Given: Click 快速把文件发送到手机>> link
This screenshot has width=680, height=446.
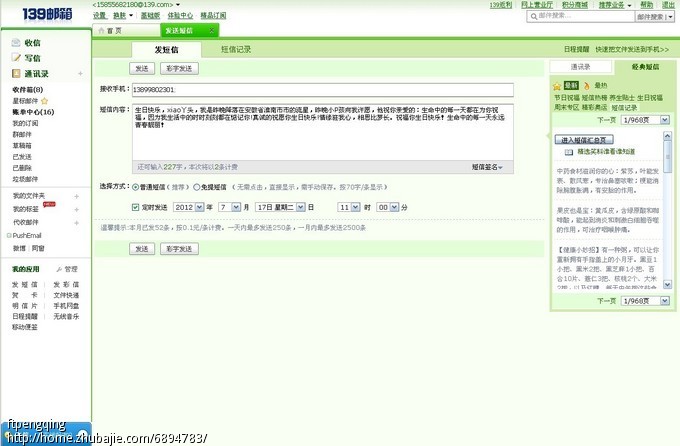Looking at the screenshot, I should coord(632,49).
